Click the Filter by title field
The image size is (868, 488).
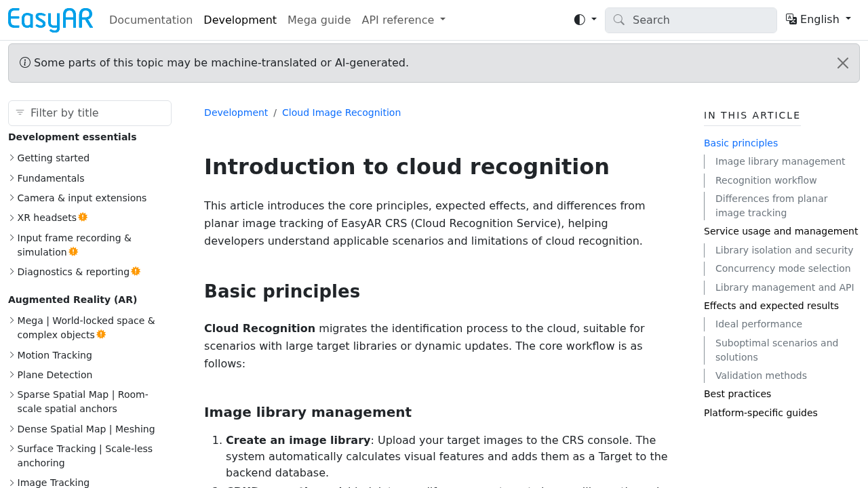(90, 113)
